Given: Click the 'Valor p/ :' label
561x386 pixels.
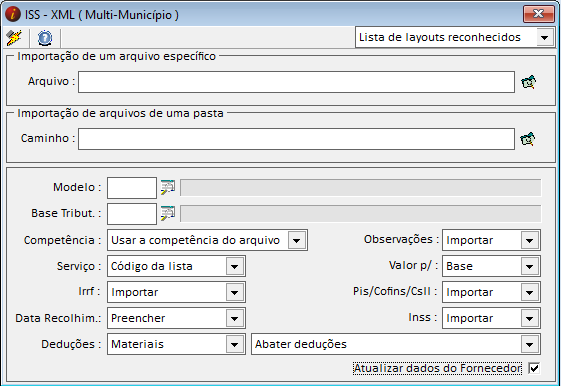Looking at the screenshot, I should click(x=414, y=265).
